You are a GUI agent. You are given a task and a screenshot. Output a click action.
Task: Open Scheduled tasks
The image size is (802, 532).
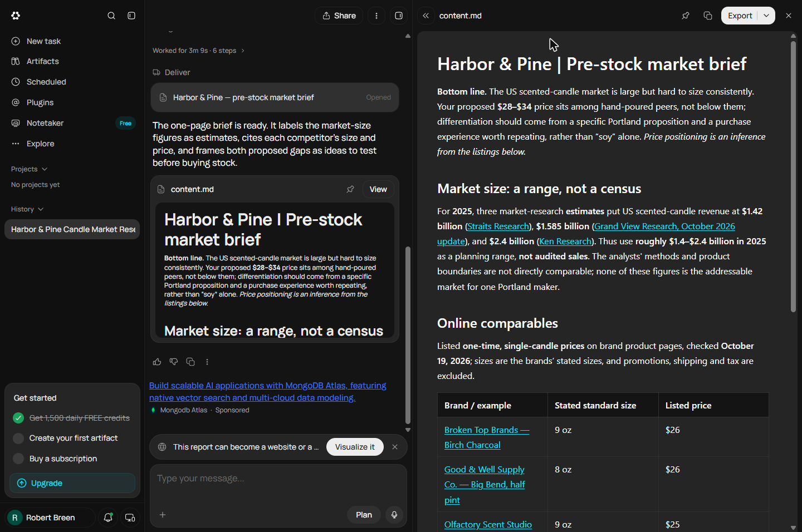[72, 82]
